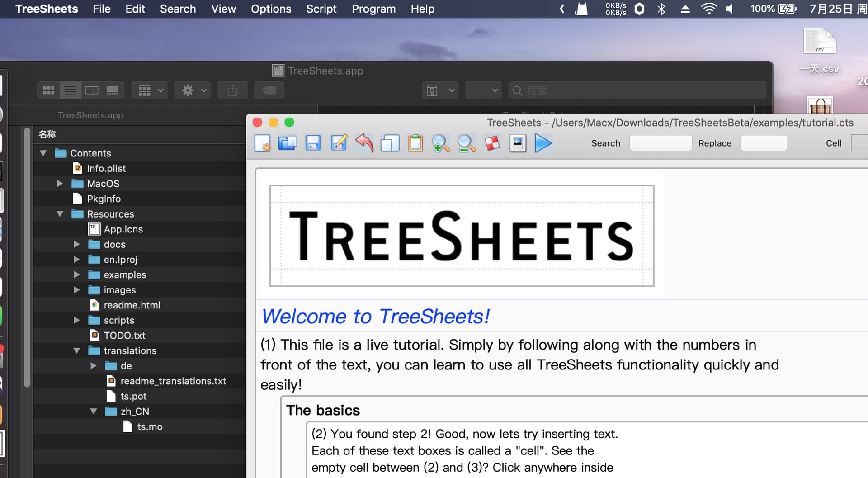Click the red Undo arrow icon
The height and width of the screenshot is (478, 868).
[x=364, y=143]
